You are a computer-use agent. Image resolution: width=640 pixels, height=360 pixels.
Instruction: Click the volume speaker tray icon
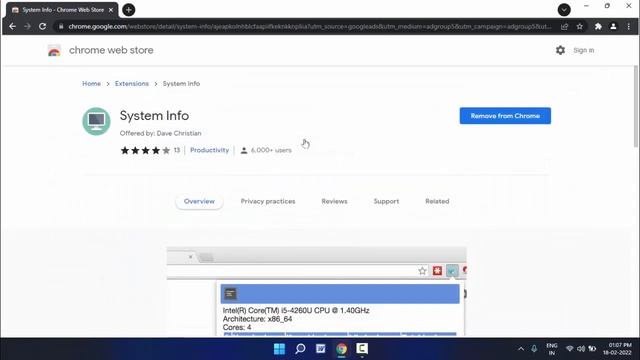(581, 349)
